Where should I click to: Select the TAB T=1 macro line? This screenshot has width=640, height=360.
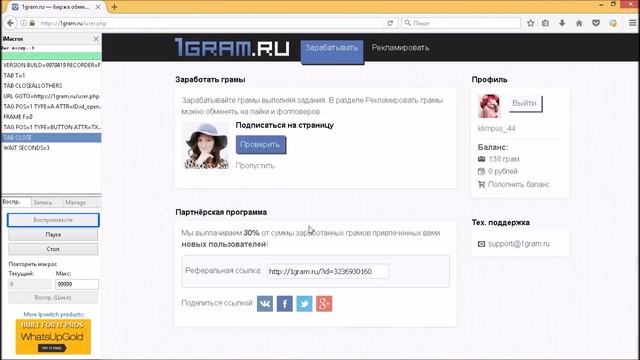point(51,76)
